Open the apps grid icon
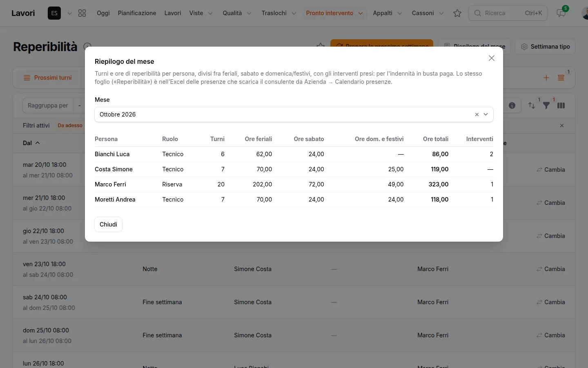Screen dimensions: 588x368 pos(82,13)
